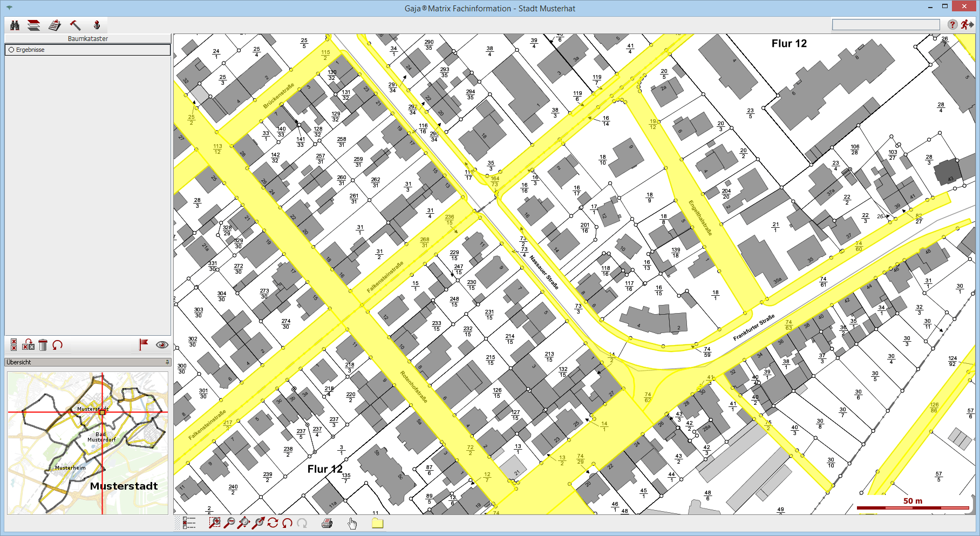This screenshot has height=536, width=980.
Task: Activate the zoom-in rectangle magnifier
Action: (215, 523)
